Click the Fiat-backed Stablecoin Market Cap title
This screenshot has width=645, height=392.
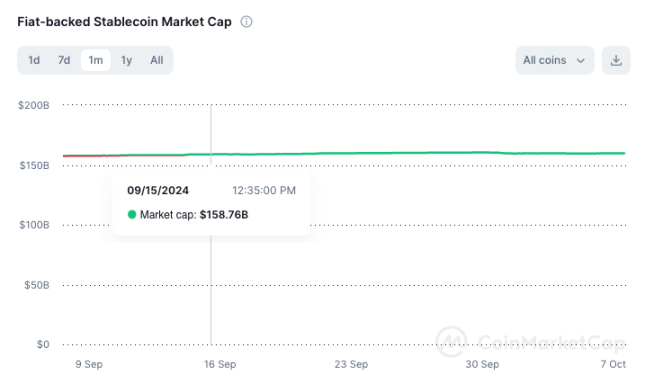(x=124, y=21)
